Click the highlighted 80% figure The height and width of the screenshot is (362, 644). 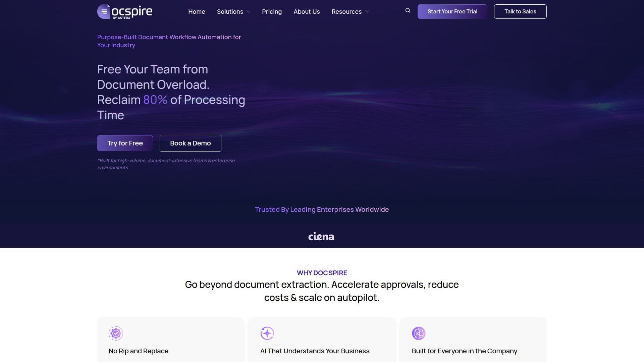[155, 100]
